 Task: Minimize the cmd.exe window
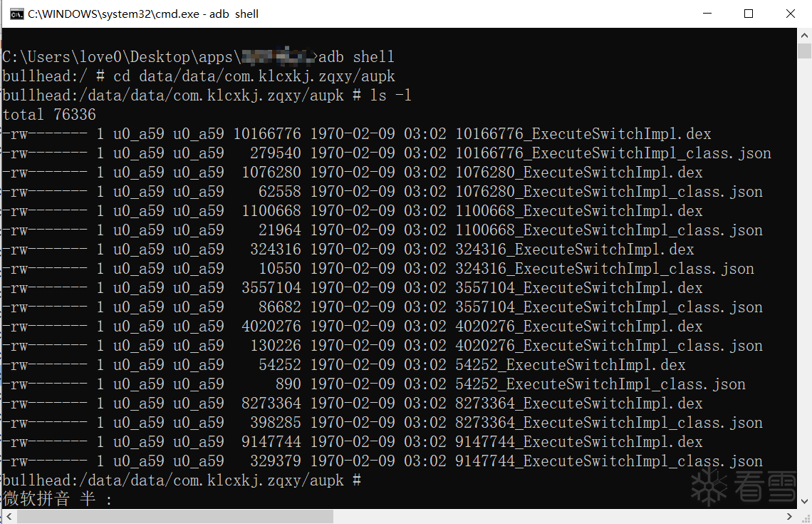point(707,14)
